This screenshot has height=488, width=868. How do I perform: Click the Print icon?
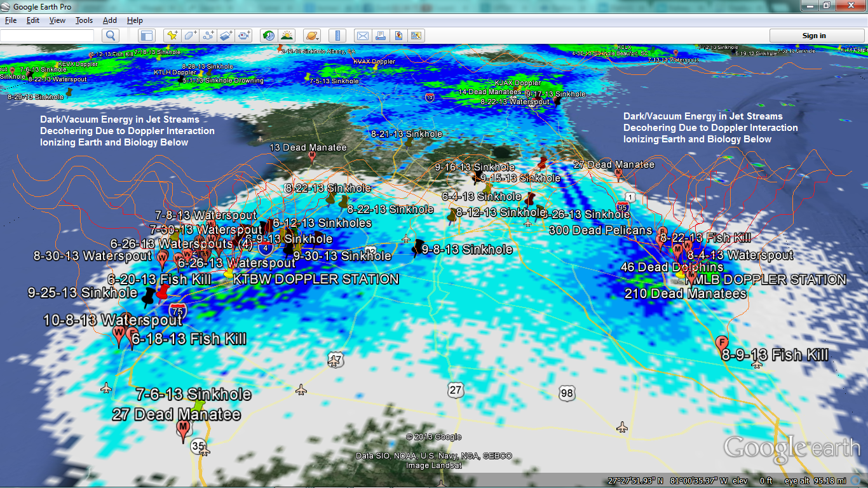(x=380, y=36)
